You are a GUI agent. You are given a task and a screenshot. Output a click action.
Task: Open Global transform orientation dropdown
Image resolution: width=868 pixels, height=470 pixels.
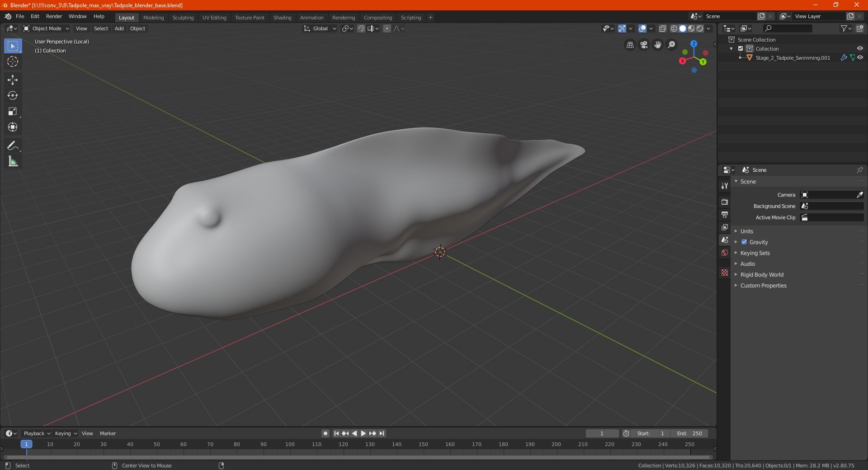[320, 28]
